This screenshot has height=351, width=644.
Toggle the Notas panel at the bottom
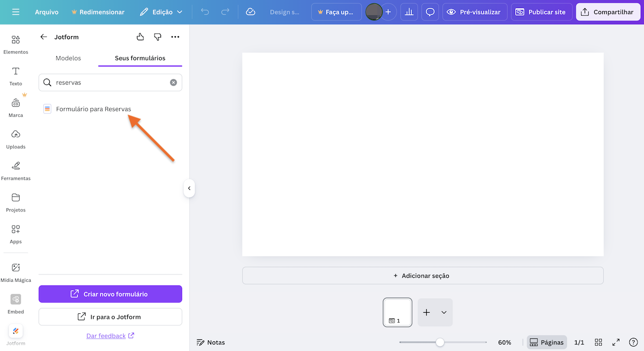click(211, 342)
